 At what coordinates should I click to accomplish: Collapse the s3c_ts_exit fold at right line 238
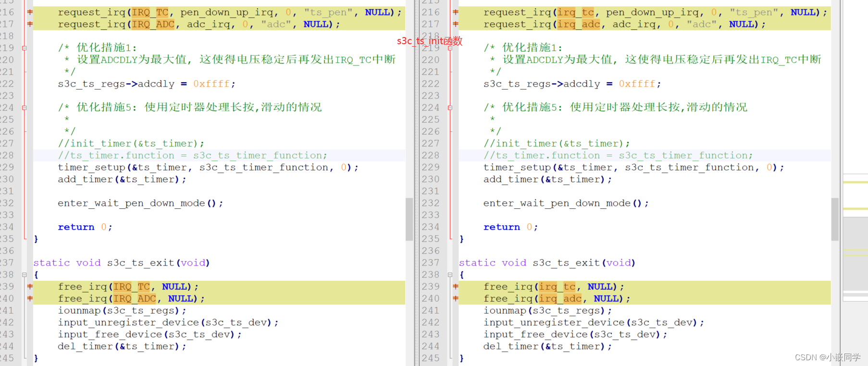tap(450, 275)
